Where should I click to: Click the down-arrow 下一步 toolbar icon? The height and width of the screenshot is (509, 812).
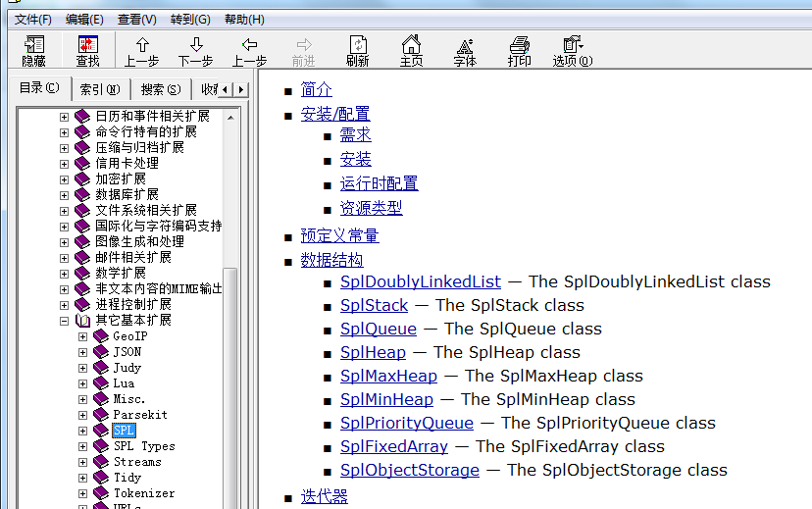click(196, 44)
